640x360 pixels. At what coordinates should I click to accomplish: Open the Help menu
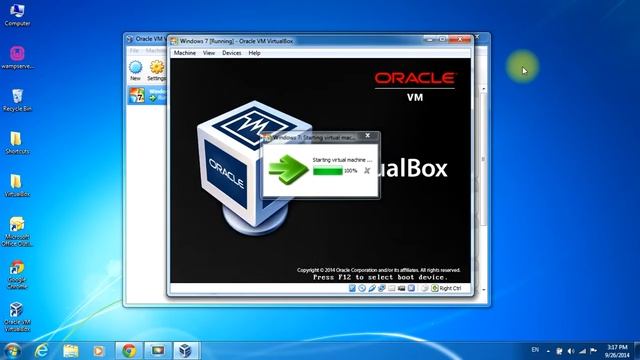click(x=254, y=53)
